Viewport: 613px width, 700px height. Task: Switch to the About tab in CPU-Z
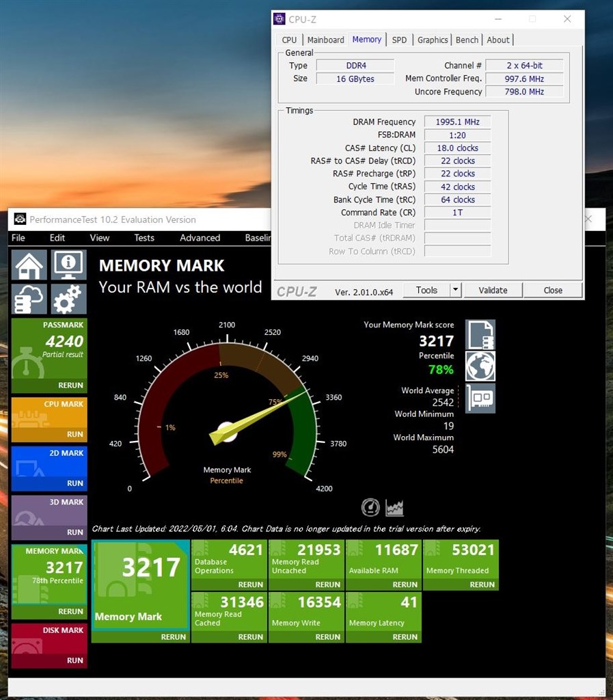pyautogui.click(x=498, y=40)
